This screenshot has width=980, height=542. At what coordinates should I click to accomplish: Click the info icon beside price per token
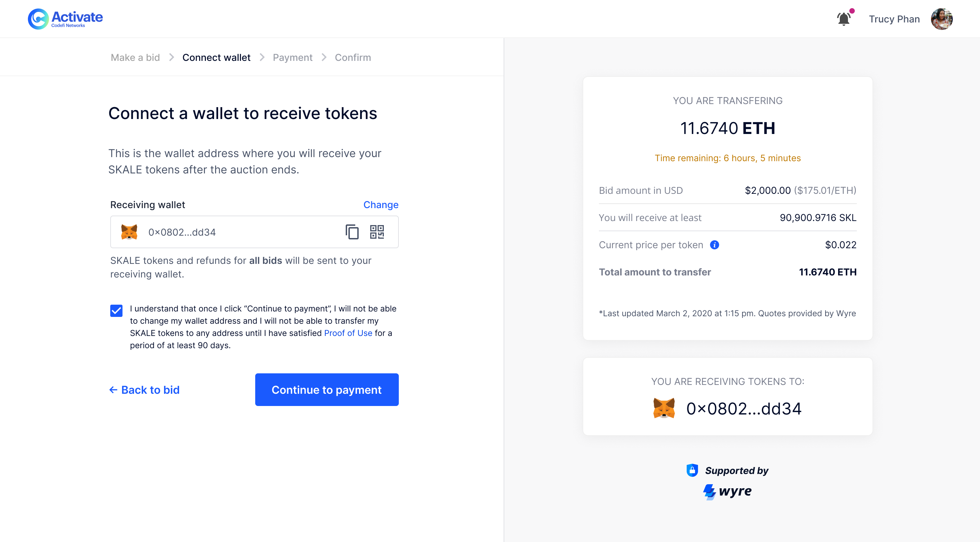point(715,245)
